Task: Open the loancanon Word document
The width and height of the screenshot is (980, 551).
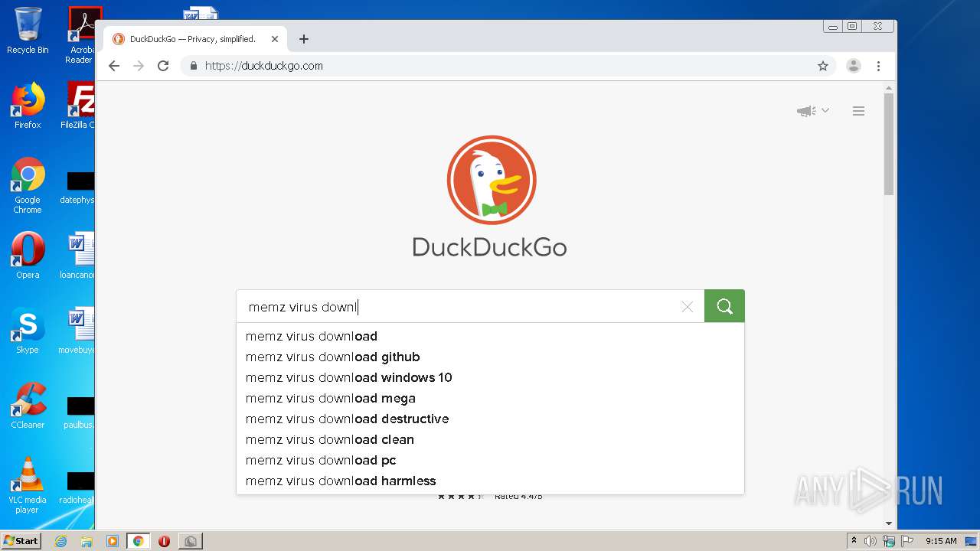Action: tap(78, 256)
